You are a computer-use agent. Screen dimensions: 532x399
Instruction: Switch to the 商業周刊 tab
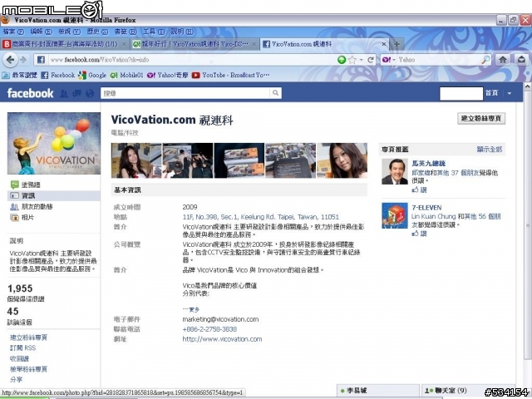(x=65, y=44)
